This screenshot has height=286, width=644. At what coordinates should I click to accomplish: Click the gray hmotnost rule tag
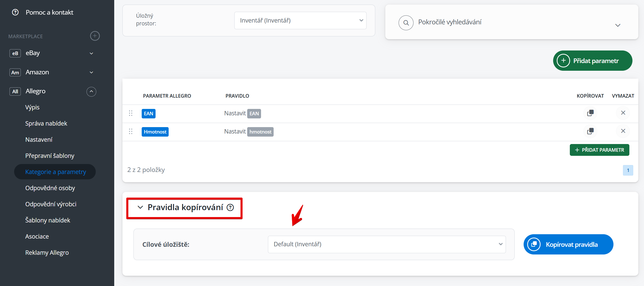pyautogui.click(x=260, y=132)
